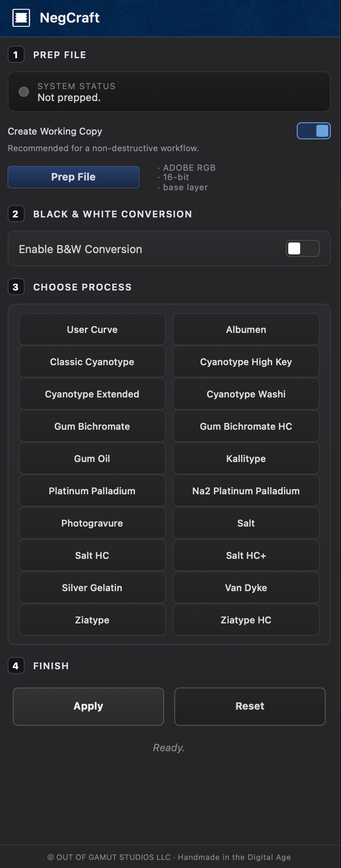
Task: Pick Cyanotype High Key process
Action: [x=246, y=362]
